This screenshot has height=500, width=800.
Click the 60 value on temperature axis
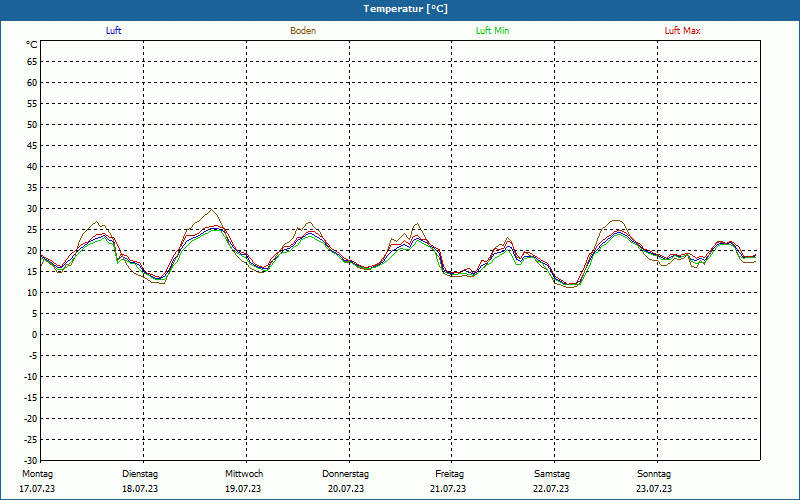pyautogui.click(x=32, y=83)
